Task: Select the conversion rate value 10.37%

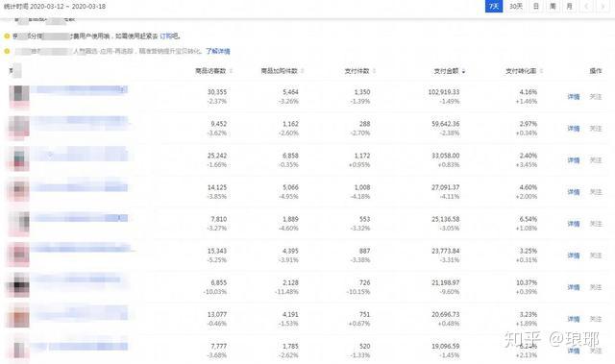Action: pos(527,282)
